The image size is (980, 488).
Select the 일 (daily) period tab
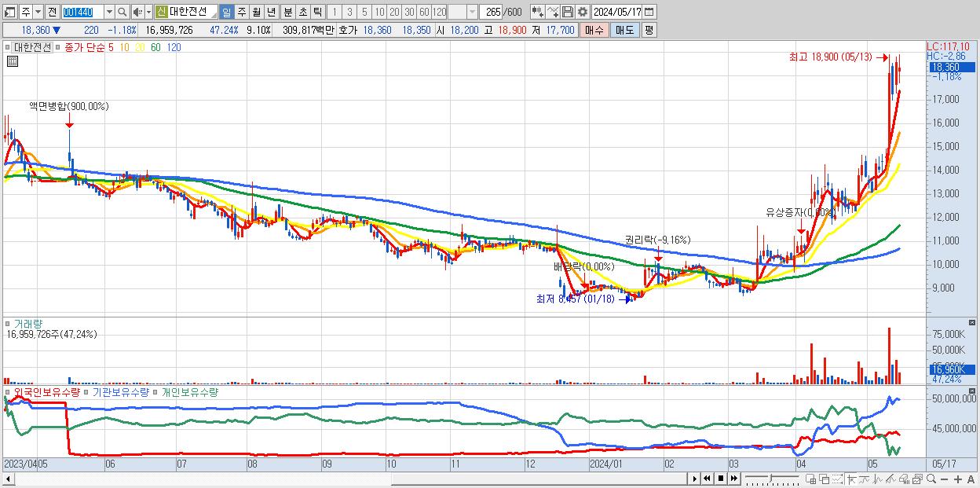(226, 12)
